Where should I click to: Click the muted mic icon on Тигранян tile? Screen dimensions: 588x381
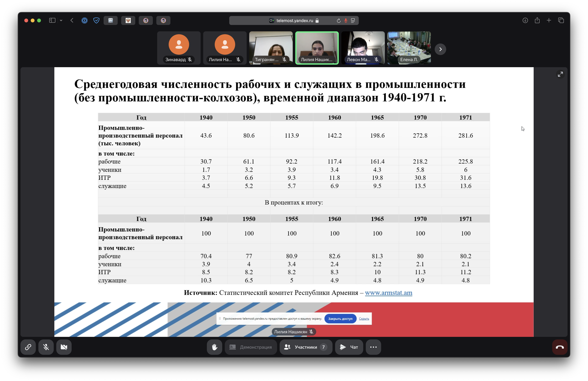point(285,60)
